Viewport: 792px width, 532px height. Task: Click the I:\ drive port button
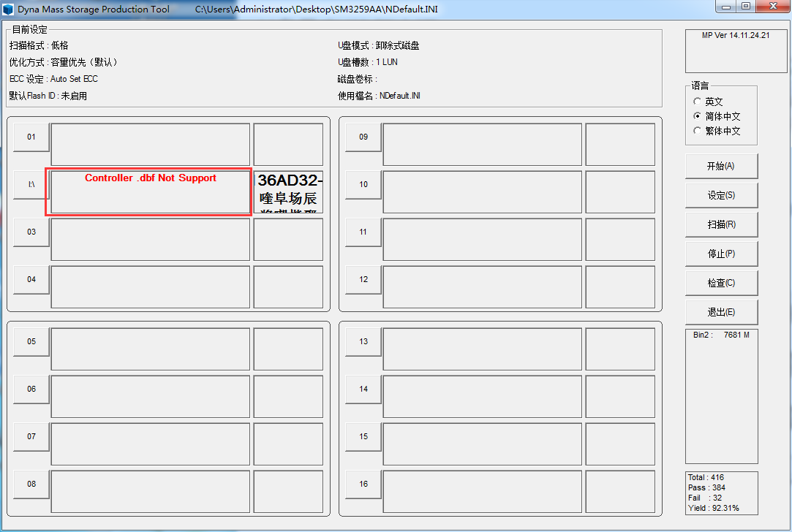(31, 184)
